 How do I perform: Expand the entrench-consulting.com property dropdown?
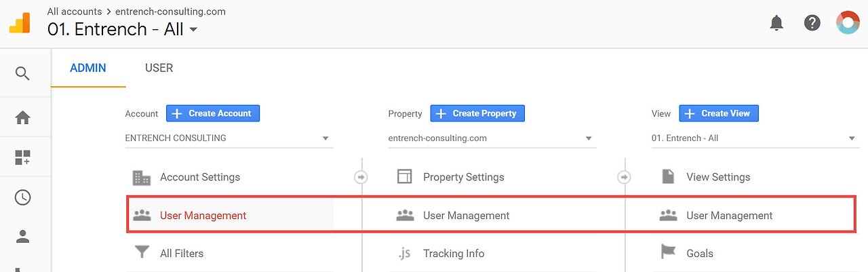coord(492,138)
